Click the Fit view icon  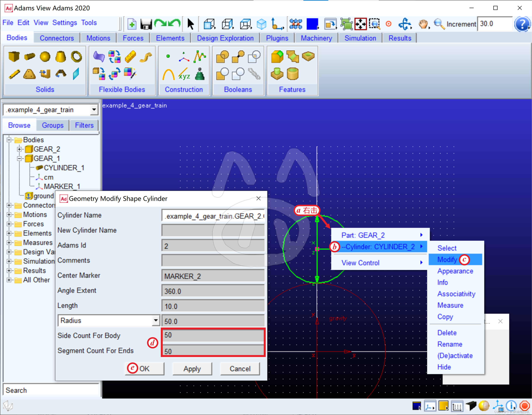pos(361,24)
